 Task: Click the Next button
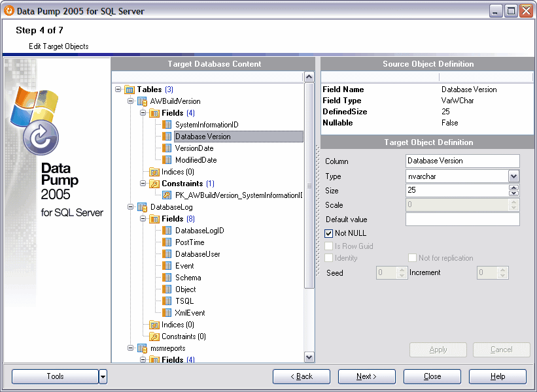(367, 376)
